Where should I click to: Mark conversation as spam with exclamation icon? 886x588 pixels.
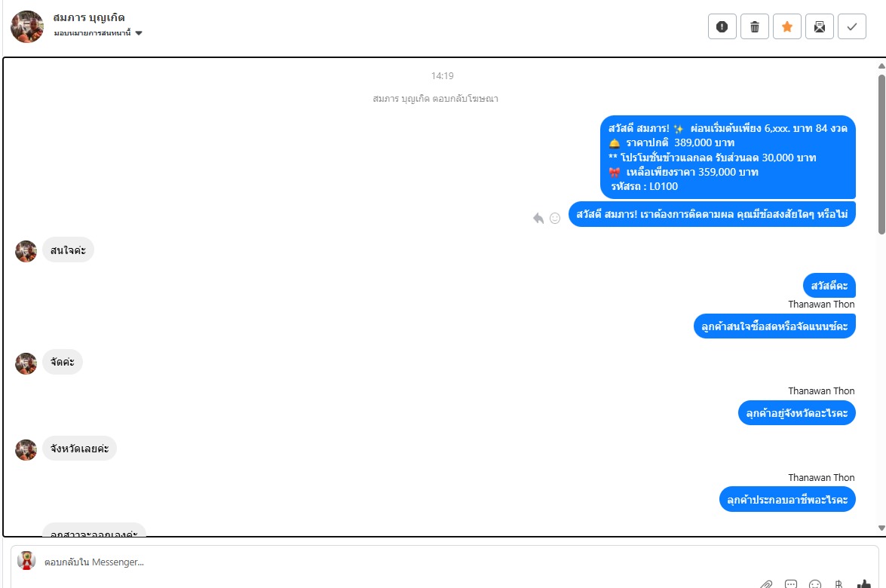point(722,26)
